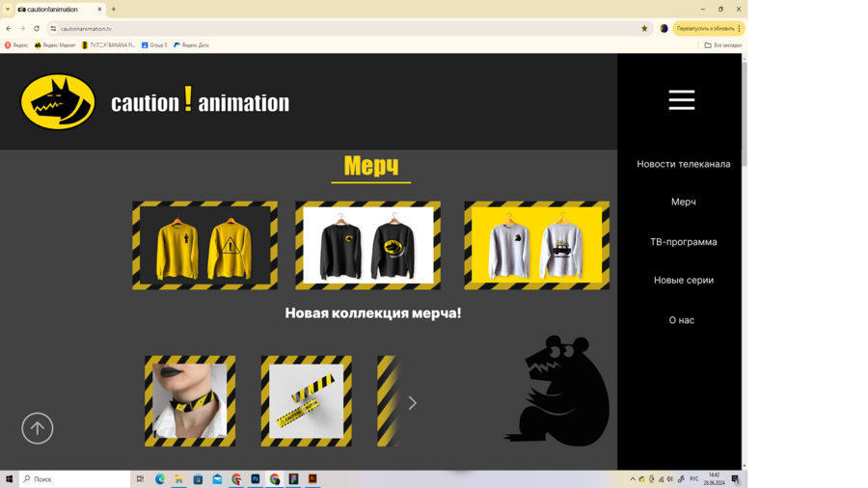Show next merch items with carousel arrow
The height and width of the screenshot is (488, 868).
412,403
